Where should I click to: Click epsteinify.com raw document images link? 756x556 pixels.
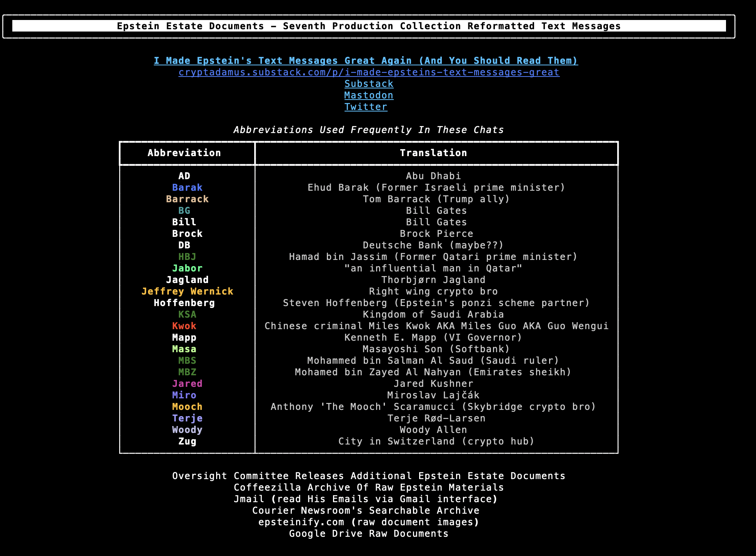369,522
